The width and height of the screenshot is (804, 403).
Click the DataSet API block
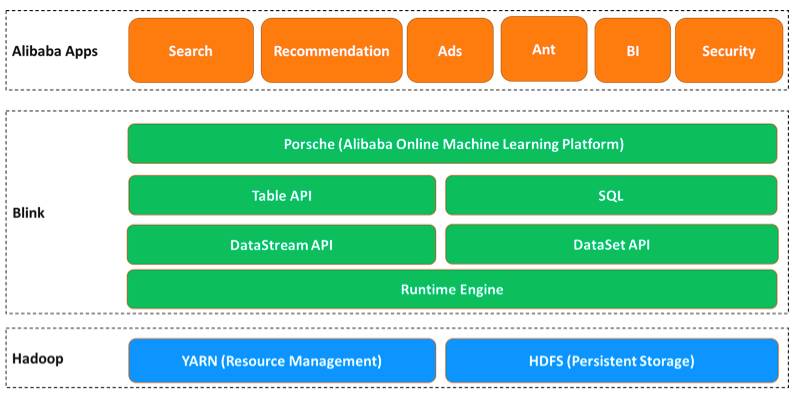(x=612, y=244)
